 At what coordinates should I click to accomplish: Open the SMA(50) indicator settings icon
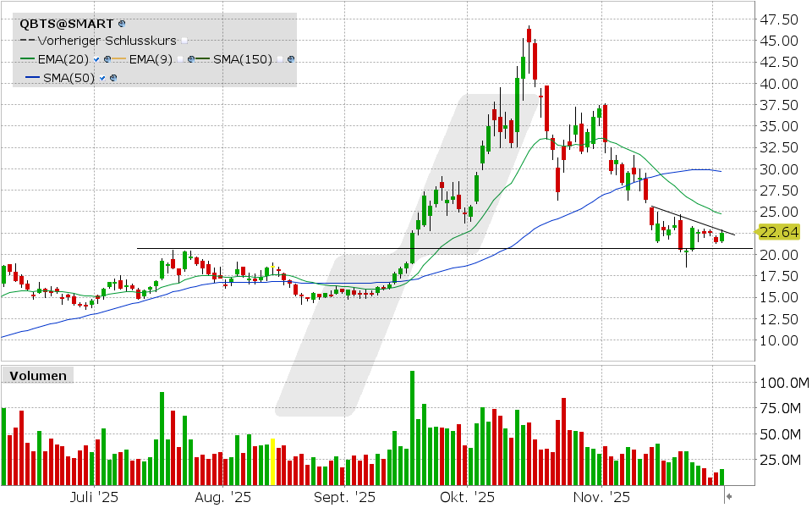pos(113,77)
